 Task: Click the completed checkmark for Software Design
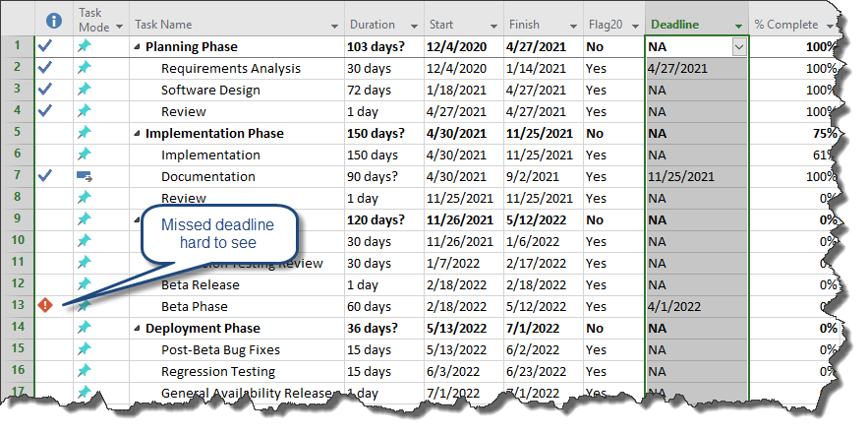(x=45, y=90)
